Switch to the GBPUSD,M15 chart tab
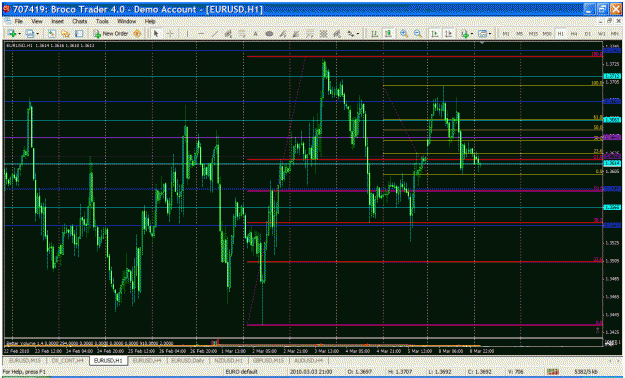 tap(268, 360)
